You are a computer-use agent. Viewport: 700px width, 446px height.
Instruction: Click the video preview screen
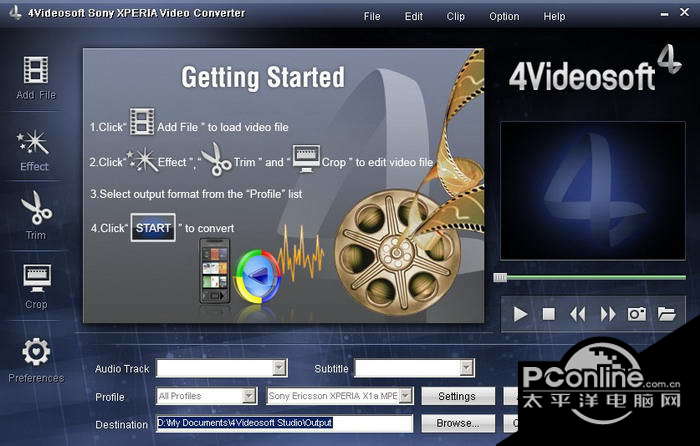tap(593, 191)
